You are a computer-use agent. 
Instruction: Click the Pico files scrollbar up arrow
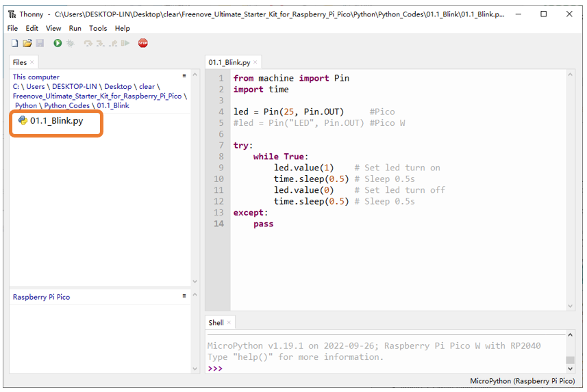coord(195,295)
